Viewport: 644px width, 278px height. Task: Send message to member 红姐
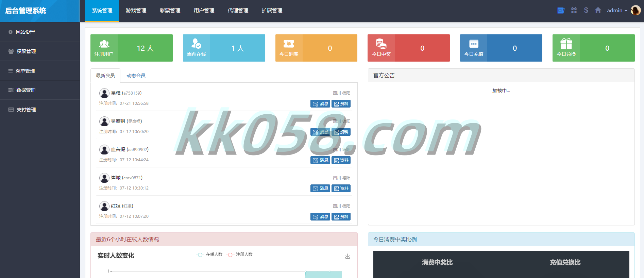tap(320, 217)
